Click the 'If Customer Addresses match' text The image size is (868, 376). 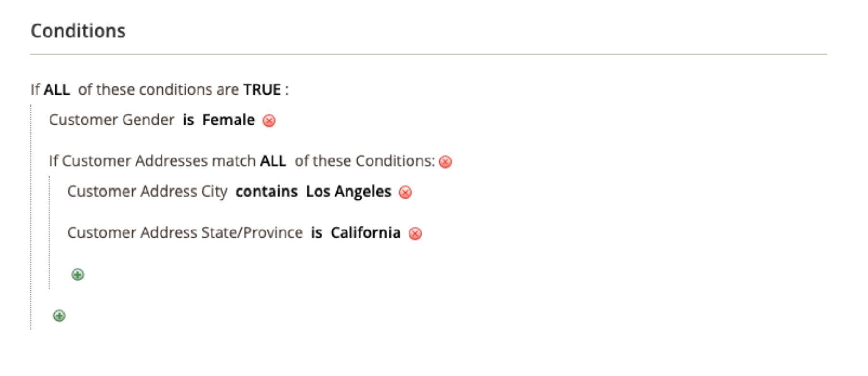pos(153,161)
